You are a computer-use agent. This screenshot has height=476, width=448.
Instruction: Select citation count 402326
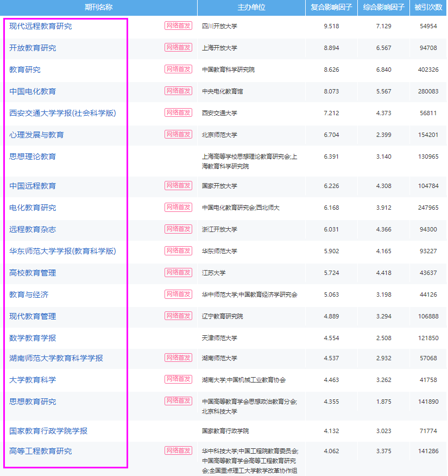(428, 70)
